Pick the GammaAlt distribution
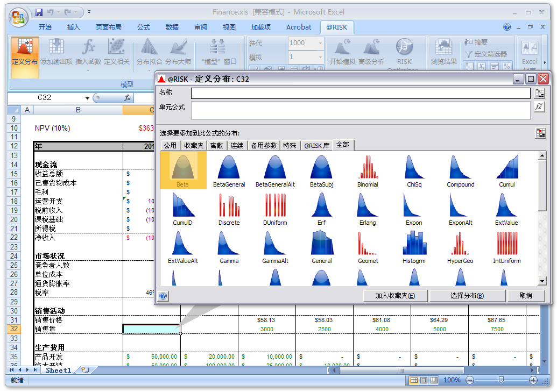Image resolution: width=557 pixels, height=392 pixels. click(276, 247)
